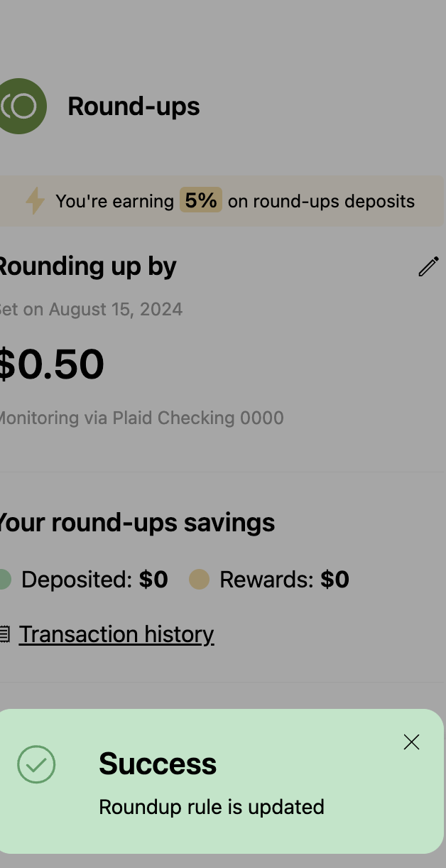Click the Set on August 15, 2024 text
The width and height of the screenshot is (446, 868).
point(91,310)
